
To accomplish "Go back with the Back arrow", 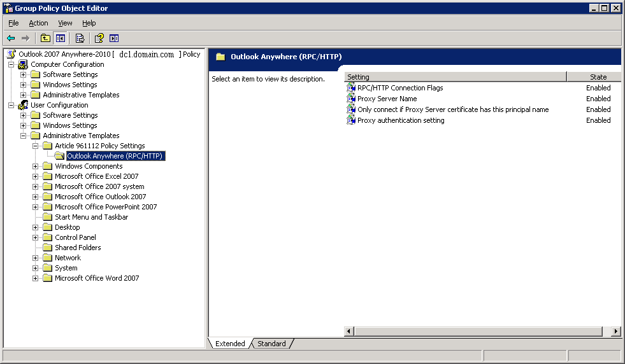I will 11,38.
